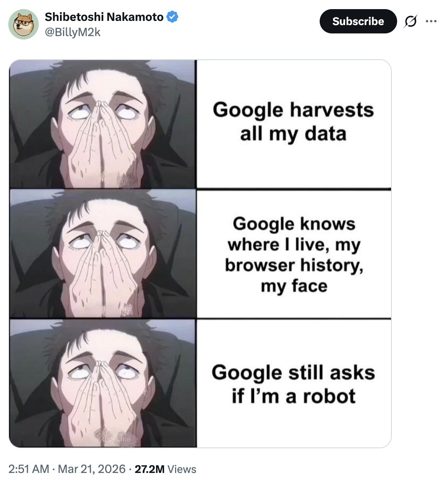The image size is (448, 487).
Task: Click the "Google still asks" caption line
Action: pos(293,372)
